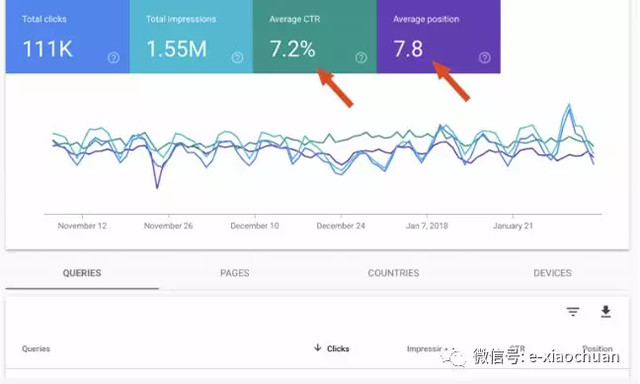640x384 pixels.
Task: Click the help icon on Average CTR card
Action: (x=361, y=58)
